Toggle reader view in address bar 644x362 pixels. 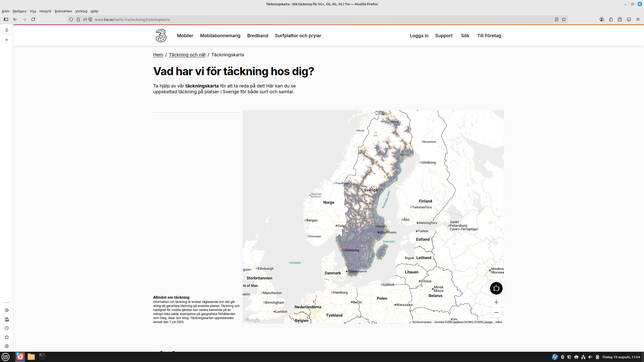[557, 19]
